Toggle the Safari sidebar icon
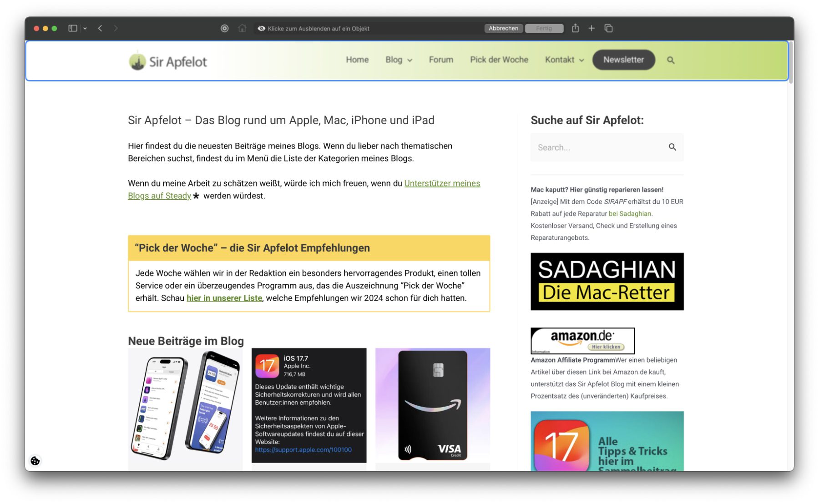 (72, 28)
